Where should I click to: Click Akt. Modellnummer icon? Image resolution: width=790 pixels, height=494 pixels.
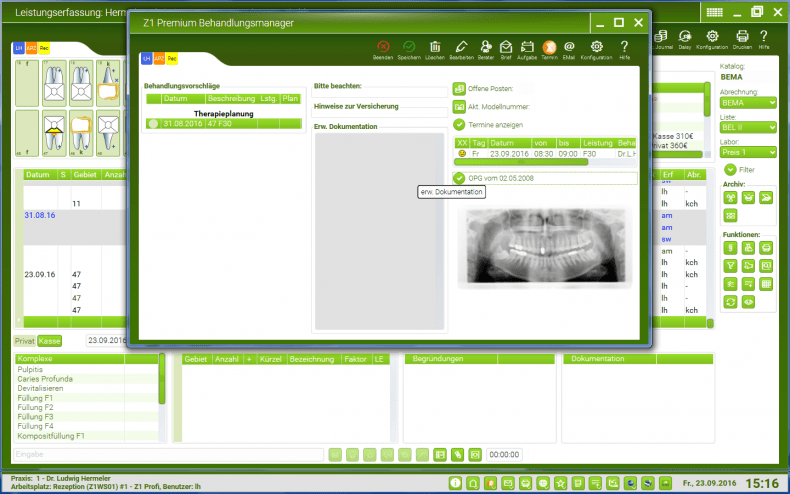point(459,106)
